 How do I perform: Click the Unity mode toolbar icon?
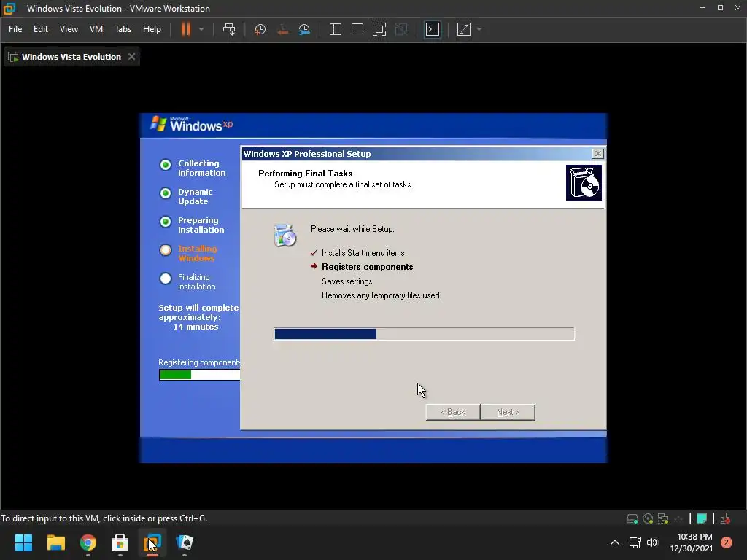coord(402,29)
